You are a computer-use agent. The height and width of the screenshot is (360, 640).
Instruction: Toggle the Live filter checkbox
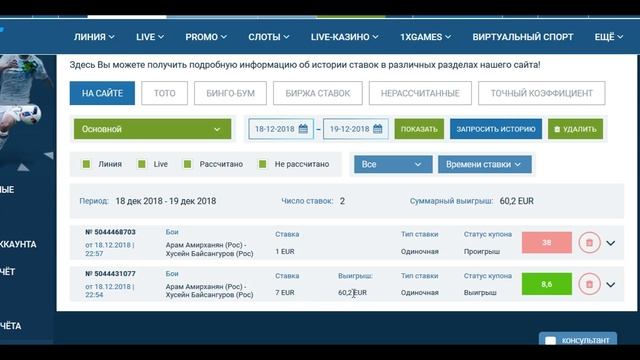tap(142, 164)
